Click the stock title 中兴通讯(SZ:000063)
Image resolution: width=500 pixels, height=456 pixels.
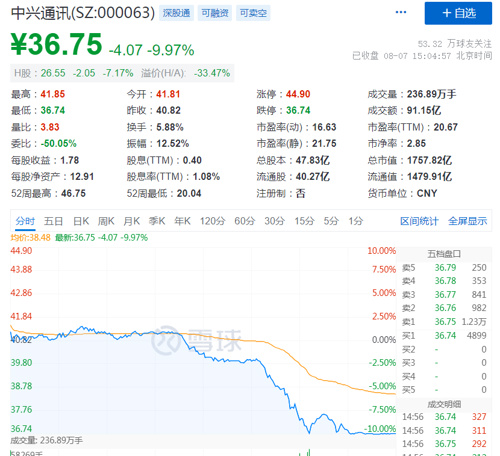(x=83, y=13)
